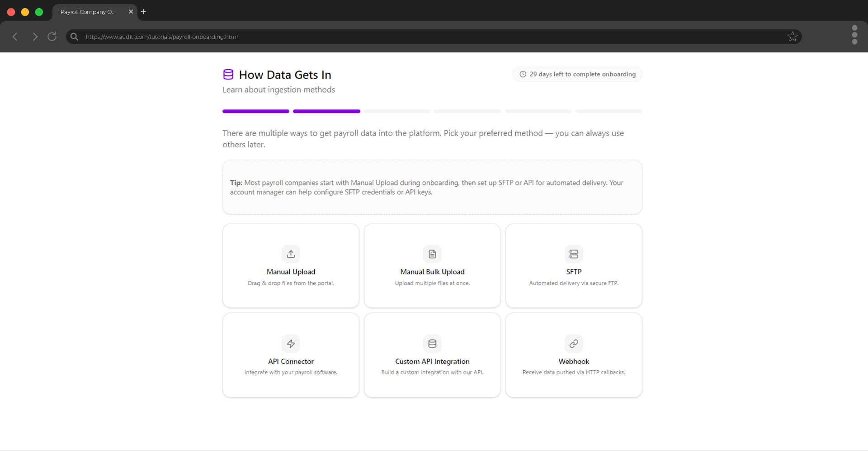Click the Manual Upload arrow icon

pos(291,254)
